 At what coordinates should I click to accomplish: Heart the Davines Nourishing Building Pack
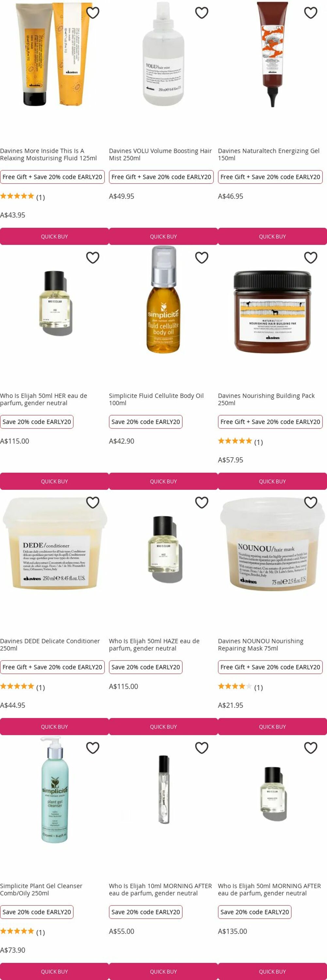(x=311, y=257)
